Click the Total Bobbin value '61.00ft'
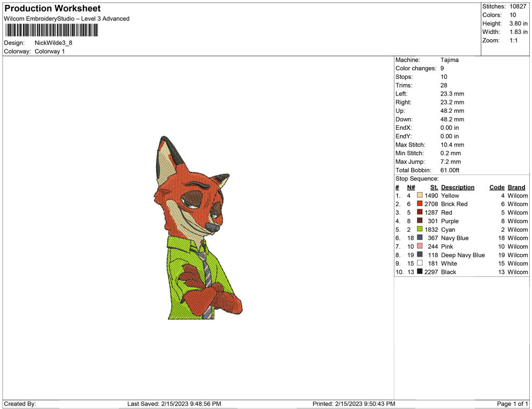 (x=450, y=170)
